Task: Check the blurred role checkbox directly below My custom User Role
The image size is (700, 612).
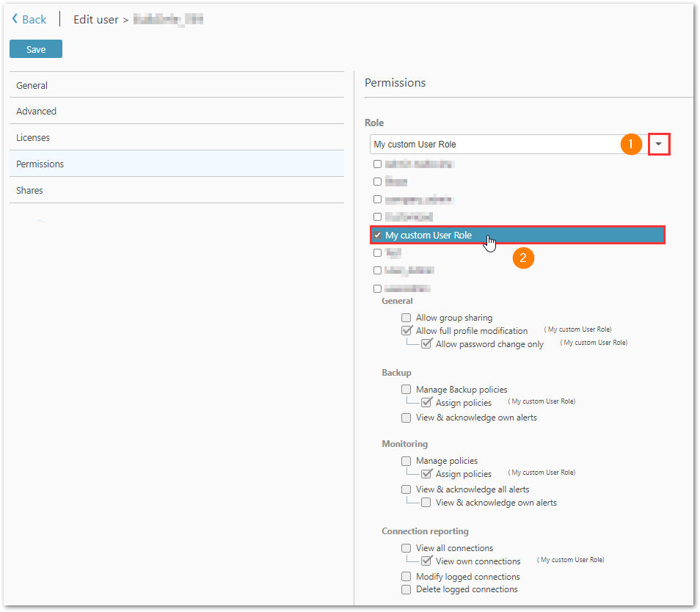Action: coord(378,253)
